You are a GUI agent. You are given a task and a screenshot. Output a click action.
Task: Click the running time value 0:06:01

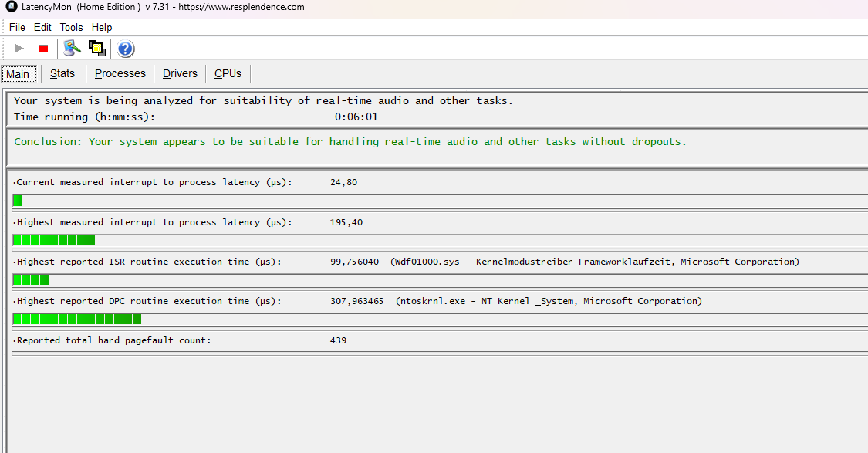356,117
